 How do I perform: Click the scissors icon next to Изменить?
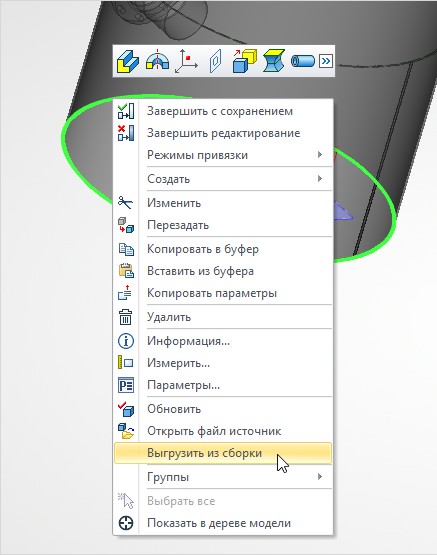[125, 203]
